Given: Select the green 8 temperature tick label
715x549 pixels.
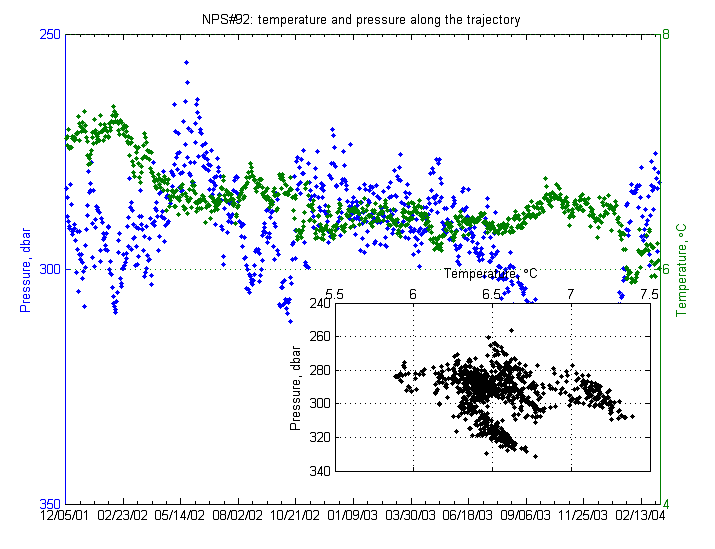Looking at the screenshot, I should (x=666, y=34).
